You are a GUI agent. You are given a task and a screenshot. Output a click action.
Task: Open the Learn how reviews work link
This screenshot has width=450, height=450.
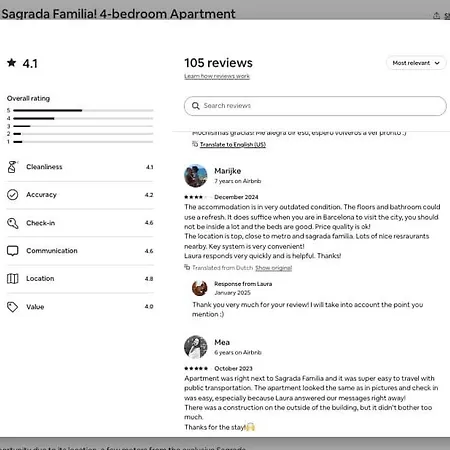point(217,76)
